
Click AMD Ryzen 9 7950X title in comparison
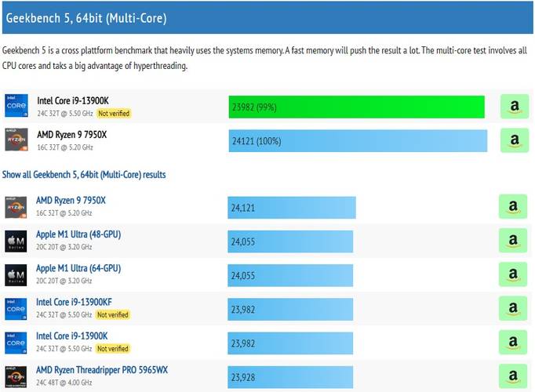[72, 135]
